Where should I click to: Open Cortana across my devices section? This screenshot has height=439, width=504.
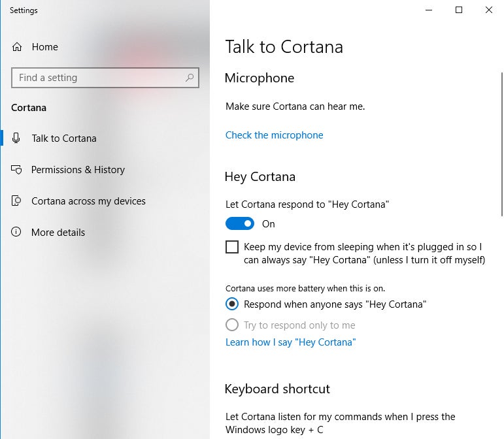click(x=88, y=201)
